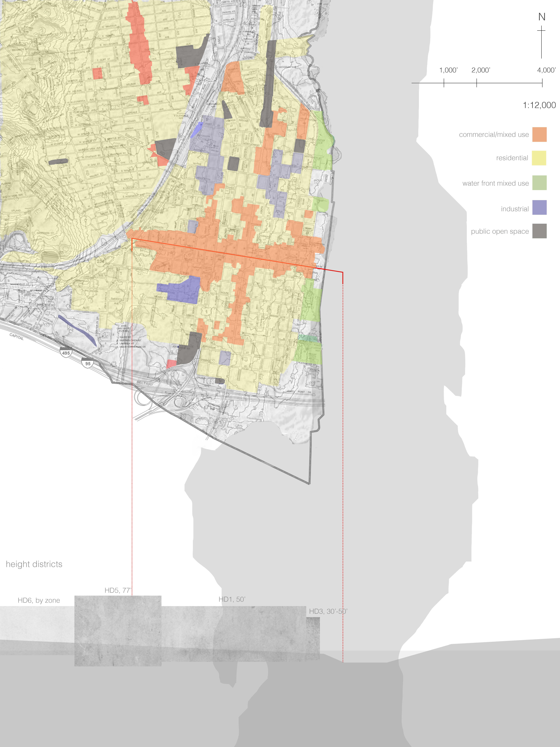Screen dimensions: 560x747
Task: Select the residential yellow legend swatch
Action: (x=539, y=158)
